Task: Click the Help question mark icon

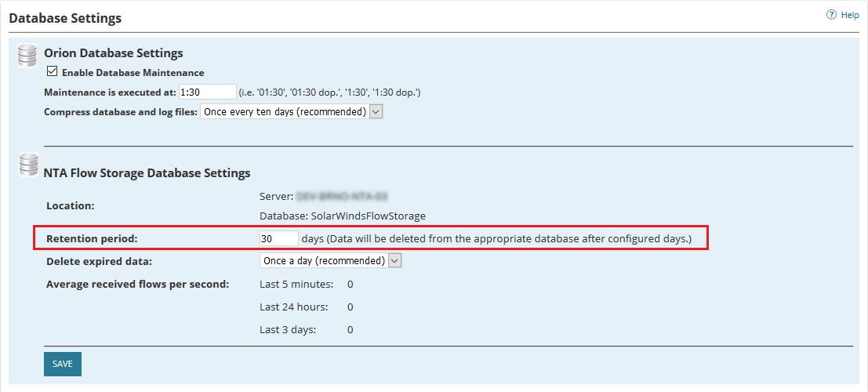Action: pyautogui.click(x=832, y=15)
